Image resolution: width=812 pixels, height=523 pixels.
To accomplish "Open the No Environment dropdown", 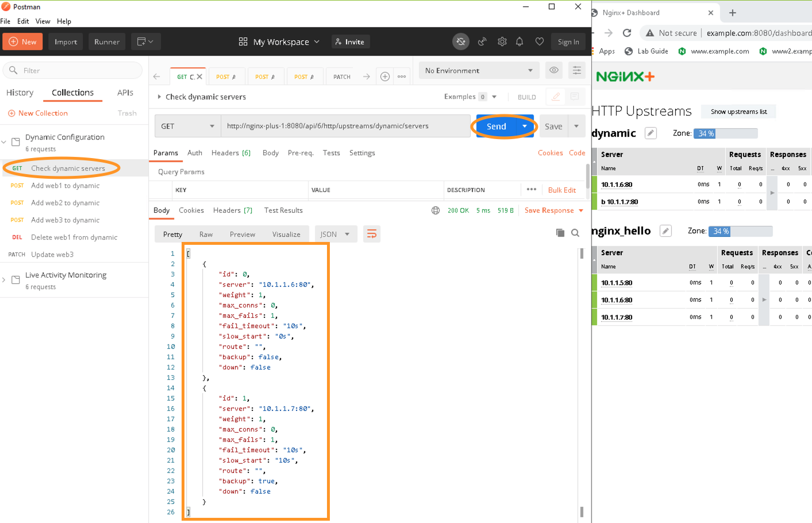I will pos(479,70).
